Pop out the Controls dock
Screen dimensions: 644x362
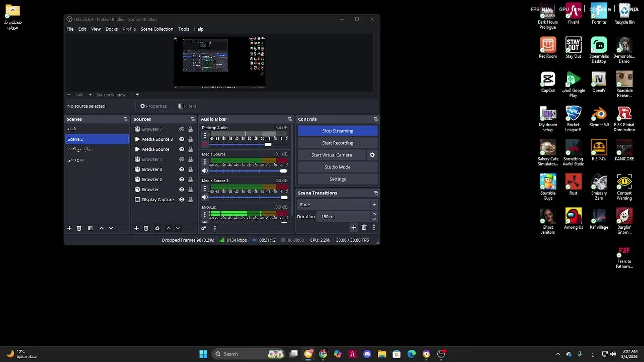[x=376, y=119]
